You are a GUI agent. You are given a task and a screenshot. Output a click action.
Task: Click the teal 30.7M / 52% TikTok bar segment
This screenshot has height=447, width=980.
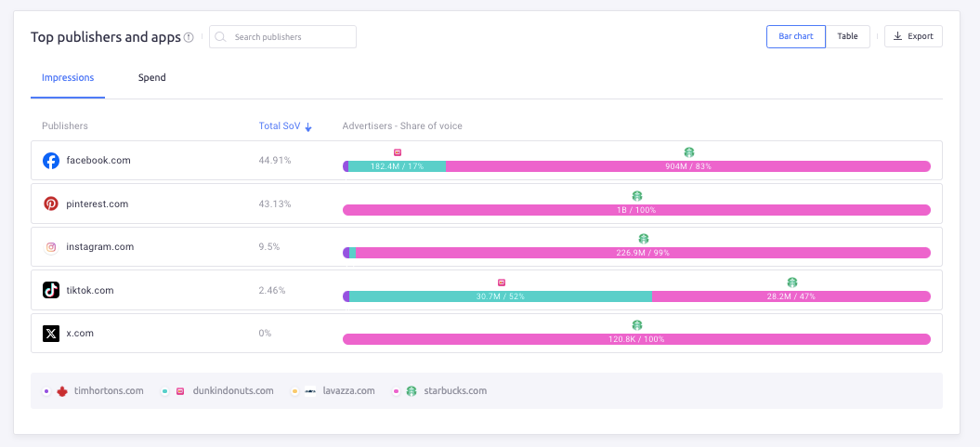[501, 296]
